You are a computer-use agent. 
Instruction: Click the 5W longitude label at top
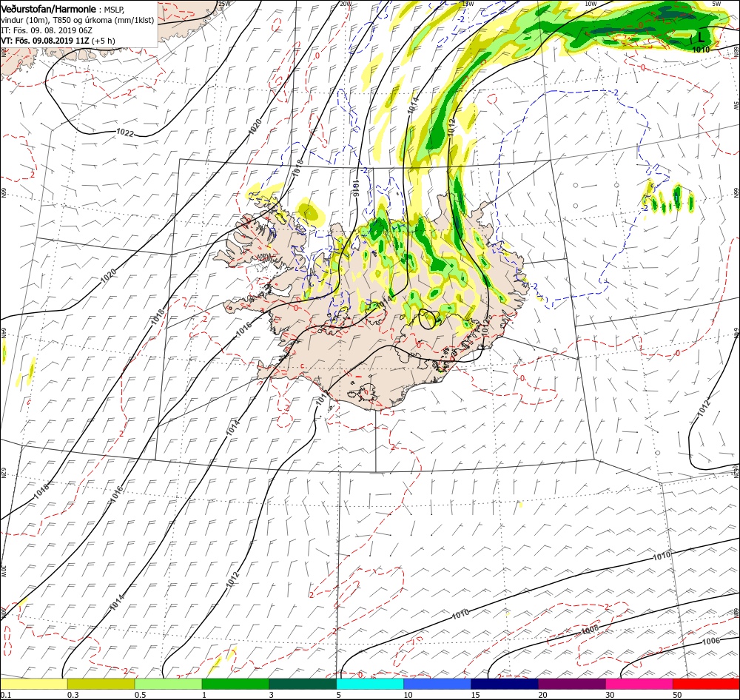717,4
